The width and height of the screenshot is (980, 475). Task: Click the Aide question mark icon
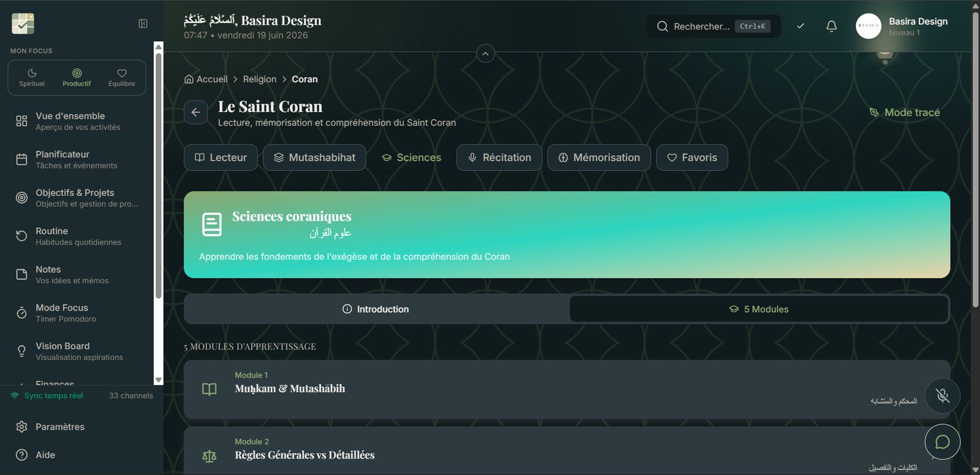(21, 455)
